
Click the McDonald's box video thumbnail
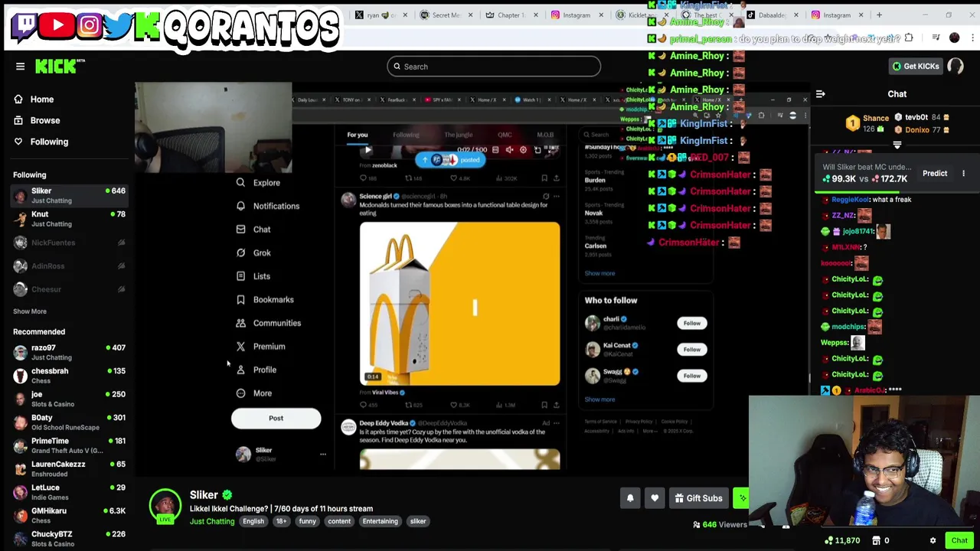click(x=459, y=304)
